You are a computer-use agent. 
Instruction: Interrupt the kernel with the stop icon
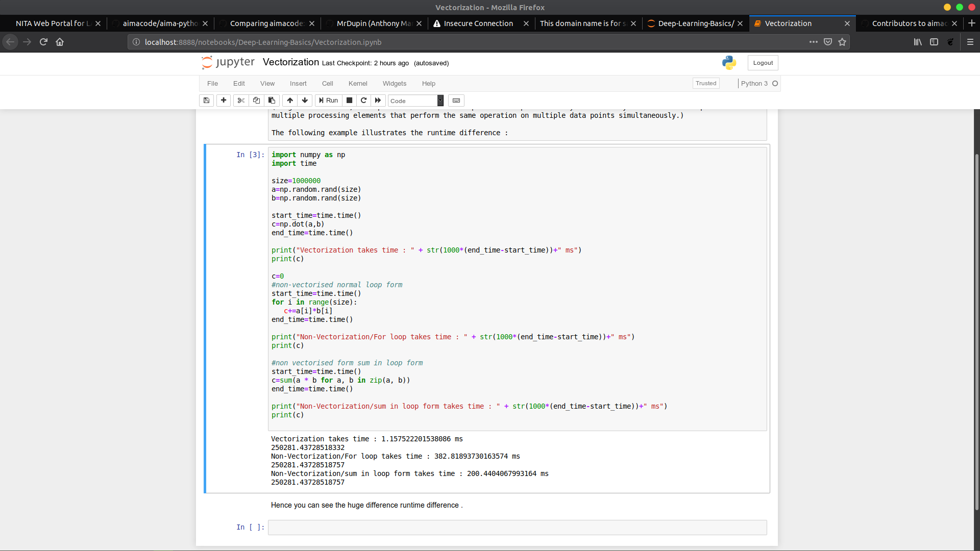(349, 101)
